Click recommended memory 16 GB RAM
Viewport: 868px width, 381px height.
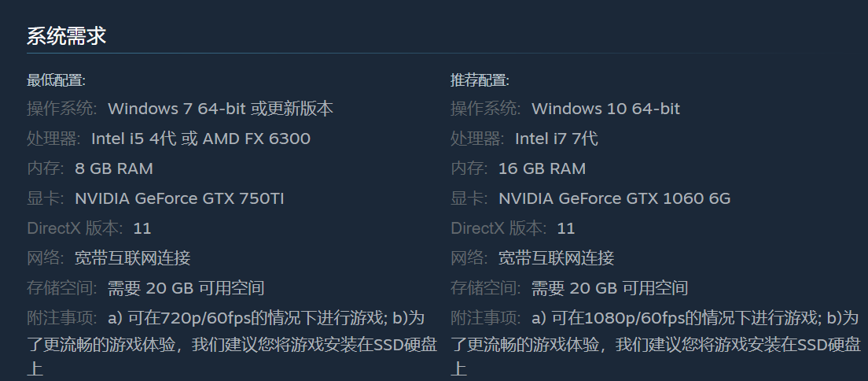pyautogui.click(x=542, y=168)
